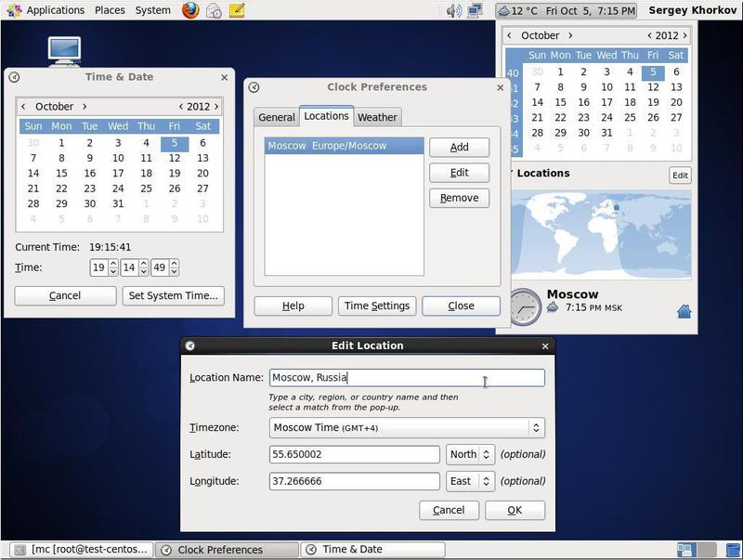
Task: Open the Timezone dropdown in Edit Location
Action: point(407,427)
